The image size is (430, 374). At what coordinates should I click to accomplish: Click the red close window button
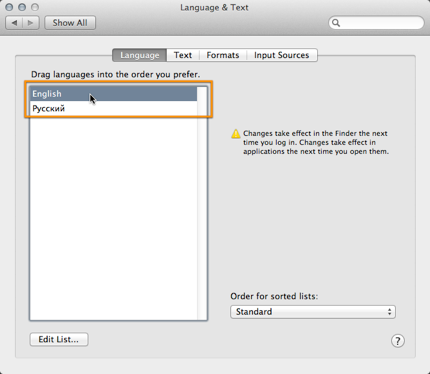9,7
